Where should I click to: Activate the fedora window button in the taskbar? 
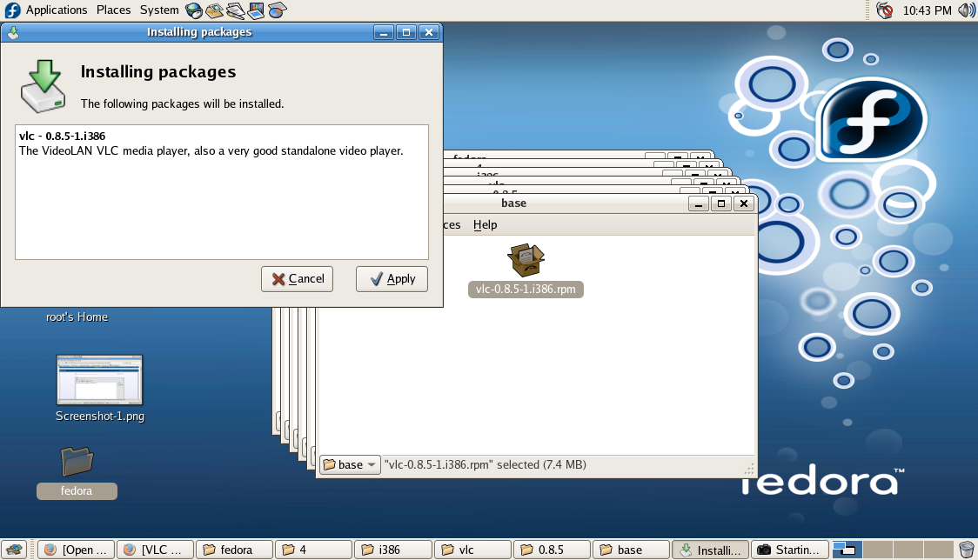point(235,550)
